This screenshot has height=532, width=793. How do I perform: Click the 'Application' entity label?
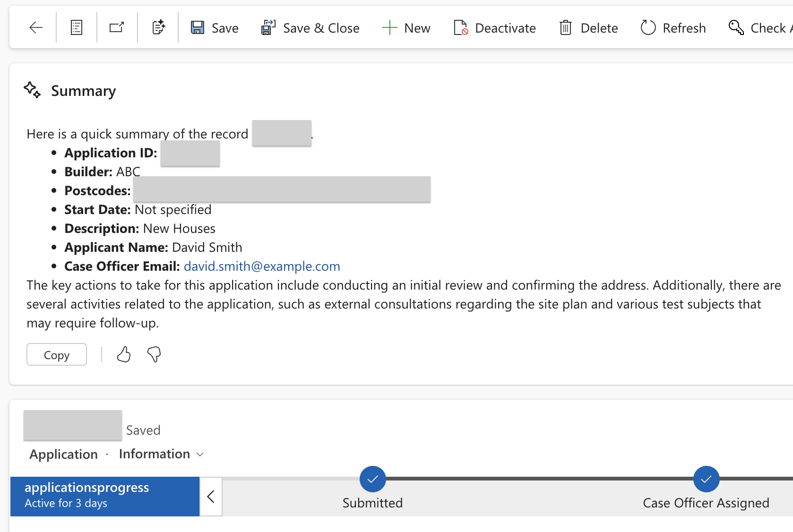pos(64,455)
